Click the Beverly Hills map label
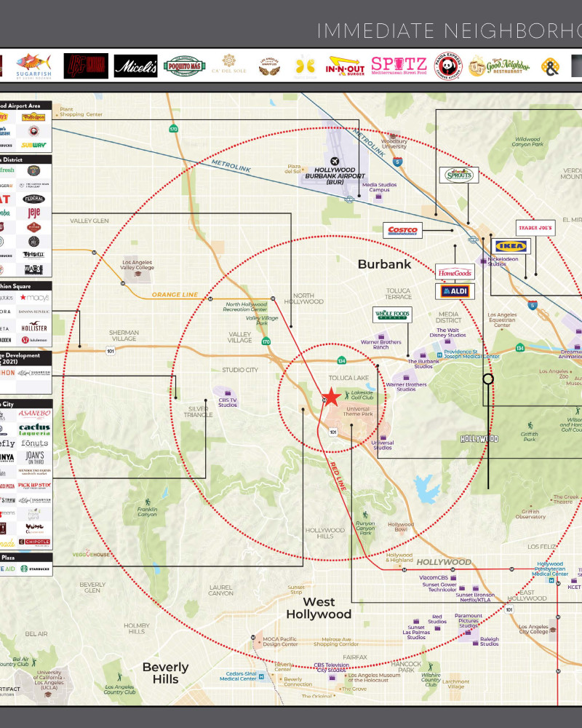The image size is (582, 728). [166, 673]
